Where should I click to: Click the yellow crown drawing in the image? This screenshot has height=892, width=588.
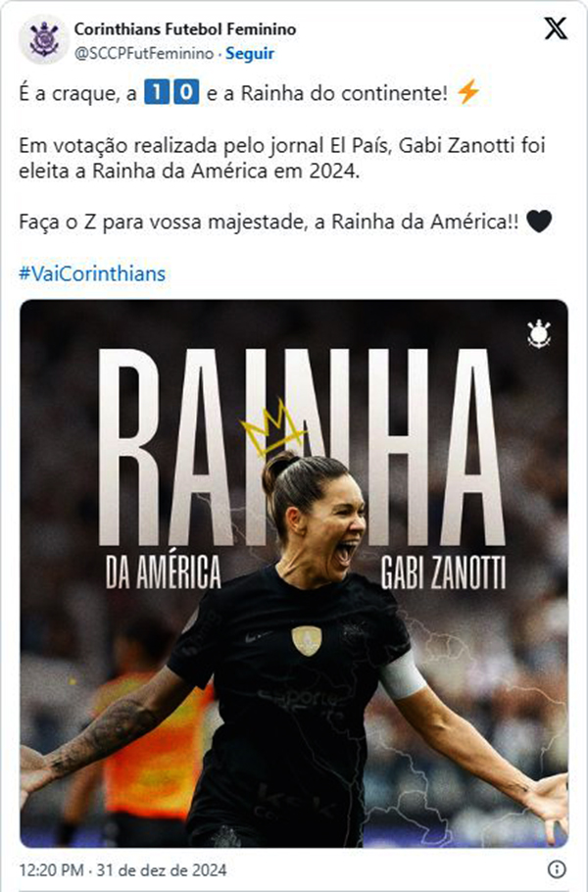click(271, 427)
